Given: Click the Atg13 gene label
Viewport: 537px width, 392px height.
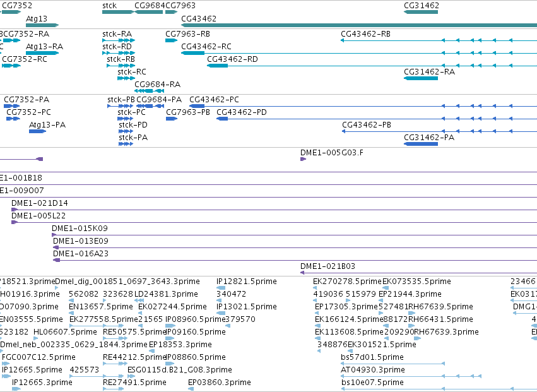Looking at the screenshot, I should click(x=37, y=19).
